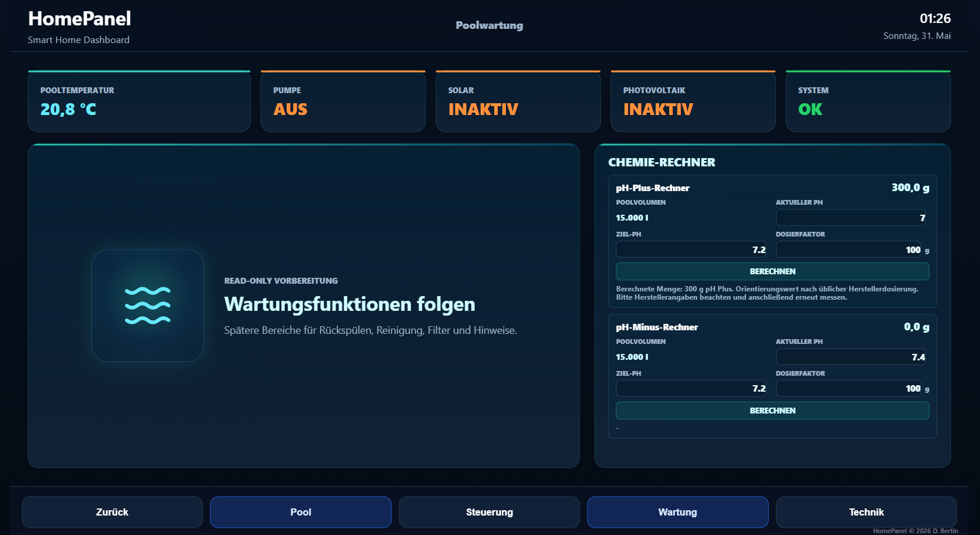Click the 01:26 clock display
The width and height of the screenshot is (980, 535).
935,18
